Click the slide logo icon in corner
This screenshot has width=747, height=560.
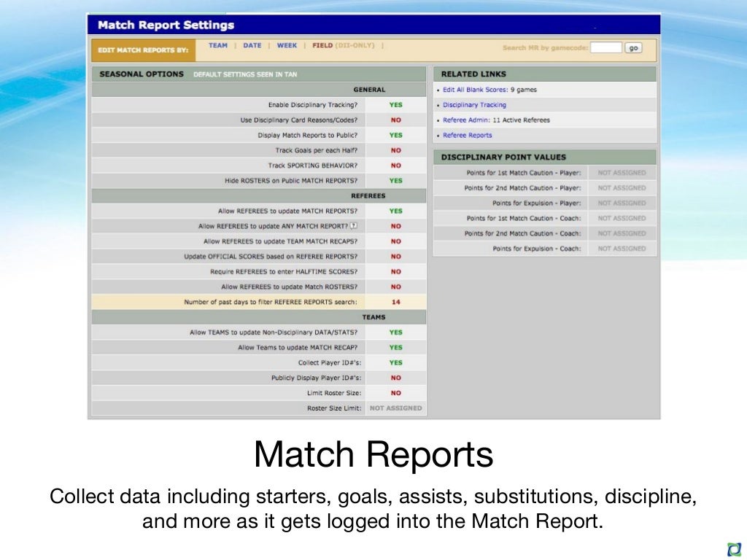(735, 548)
